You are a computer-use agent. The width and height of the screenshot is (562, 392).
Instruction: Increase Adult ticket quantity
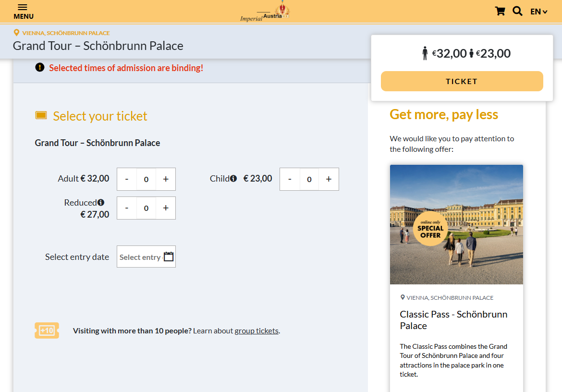[x=166, y=179]
